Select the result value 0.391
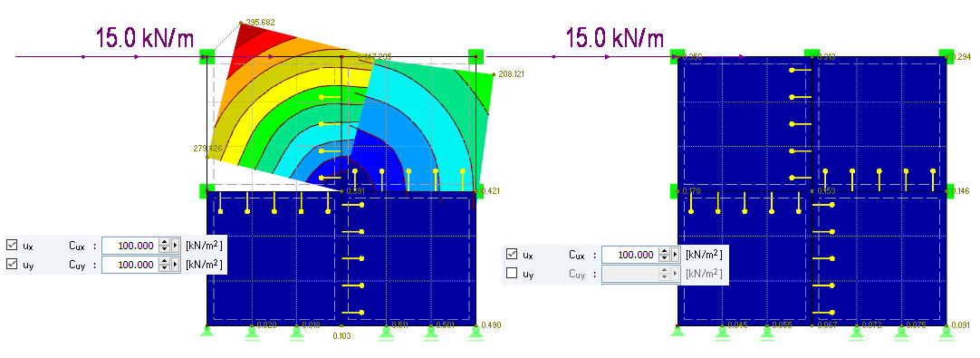Viewport: 980px width, 358px height. (x=356, y=191)
